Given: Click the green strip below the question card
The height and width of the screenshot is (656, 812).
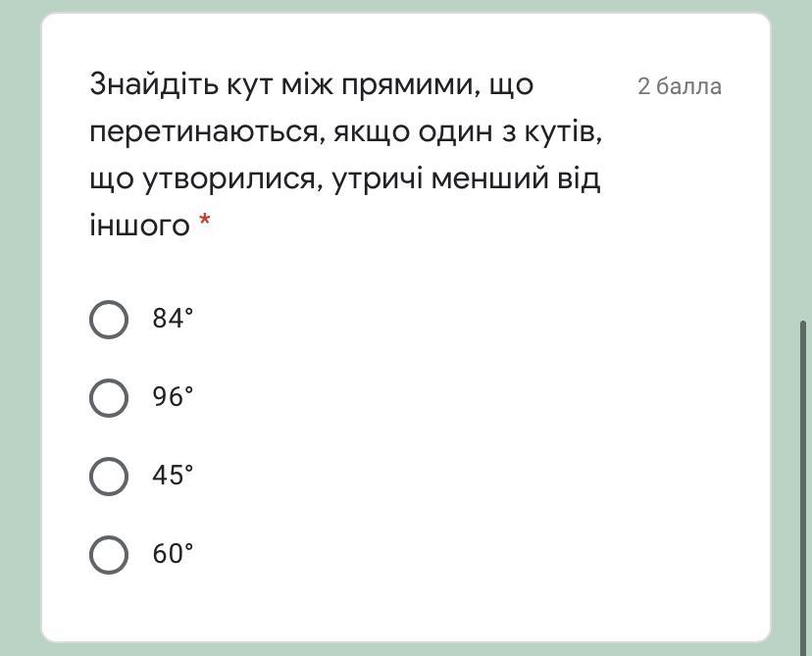Looking at the screenshot, I should 405,649.
